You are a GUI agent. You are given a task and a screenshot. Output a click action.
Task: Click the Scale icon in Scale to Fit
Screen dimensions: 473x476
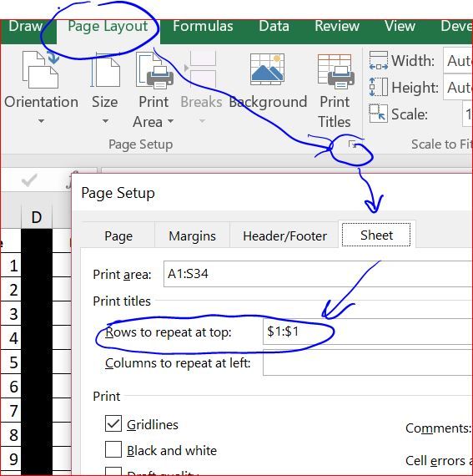(x=379, y=114)
